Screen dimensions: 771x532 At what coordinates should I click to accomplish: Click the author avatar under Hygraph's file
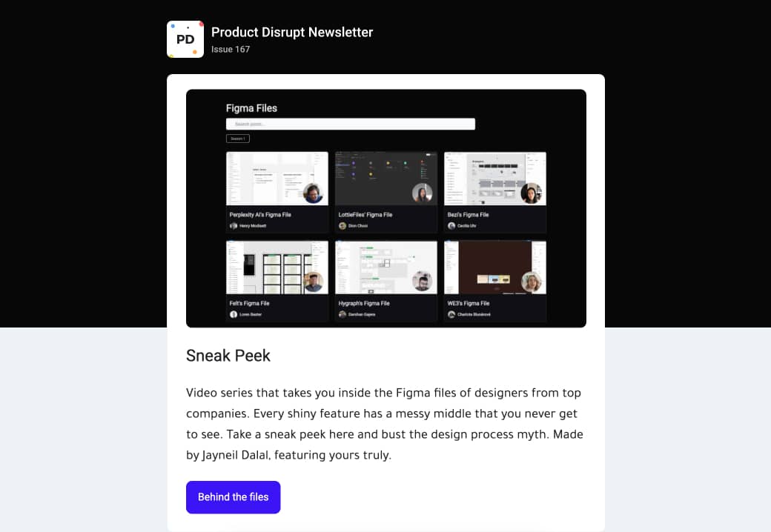pos(343,314)
